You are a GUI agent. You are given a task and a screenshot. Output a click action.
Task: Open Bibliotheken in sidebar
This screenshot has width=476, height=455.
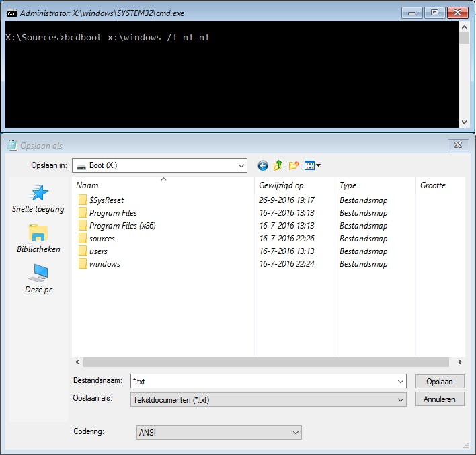[x=38, y=239]
